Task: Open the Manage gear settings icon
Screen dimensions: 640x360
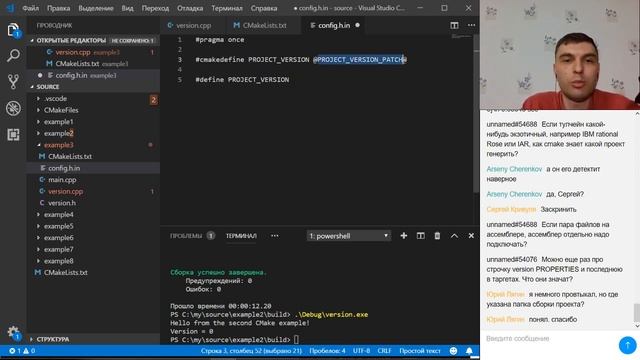Action: [13, 332]
